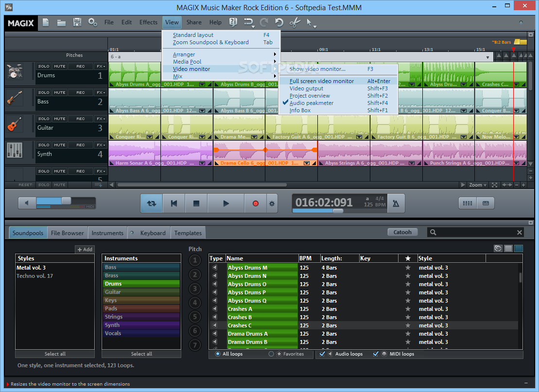Viewport: 539px width, 392px height.
Task: Open the FX dropdown on Bass track
Action: click(x=101, y=92)
